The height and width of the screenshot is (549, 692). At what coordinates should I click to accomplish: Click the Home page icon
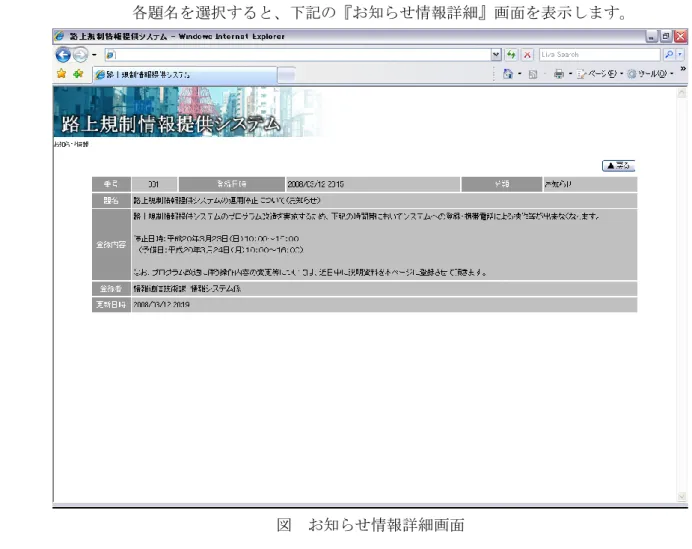point(508,74)
